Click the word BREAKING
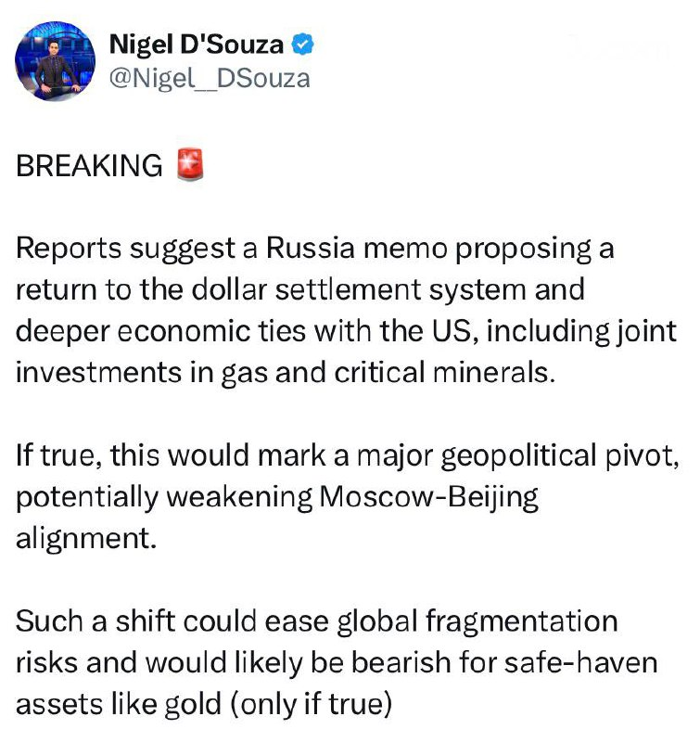700x742 pixels. [89, 166]
